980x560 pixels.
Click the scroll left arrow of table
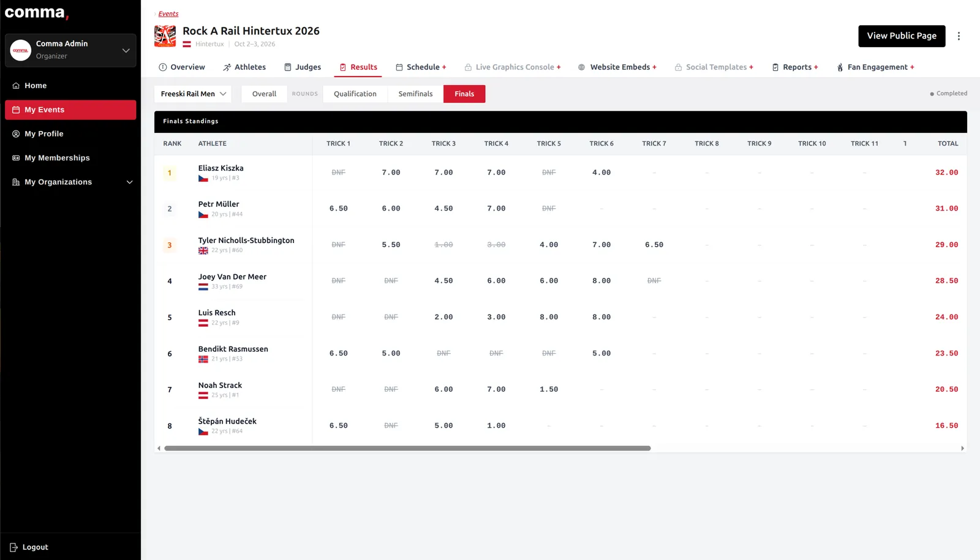pyautogui.click(x=159, y=449)
